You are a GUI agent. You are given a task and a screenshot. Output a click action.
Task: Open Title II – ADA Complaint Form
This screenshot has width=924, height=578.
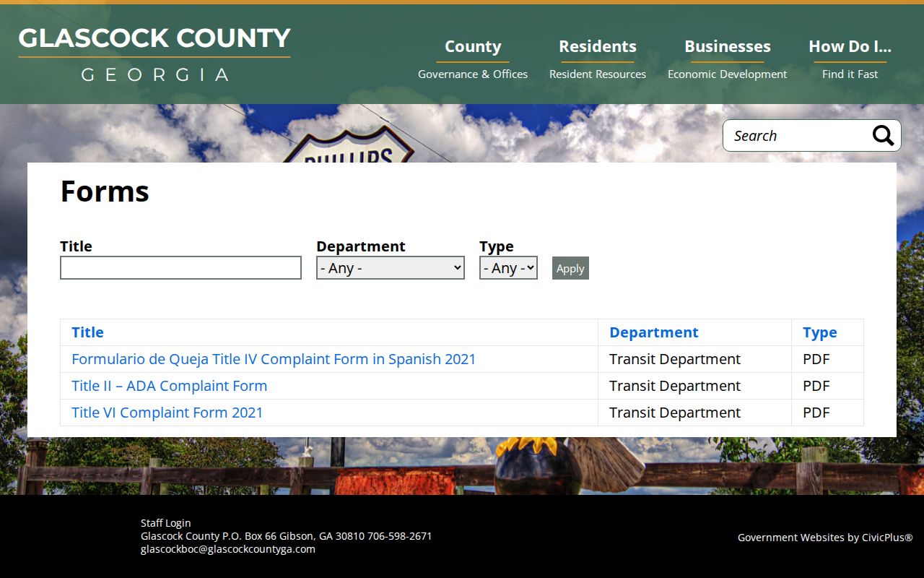pos(170,386)
